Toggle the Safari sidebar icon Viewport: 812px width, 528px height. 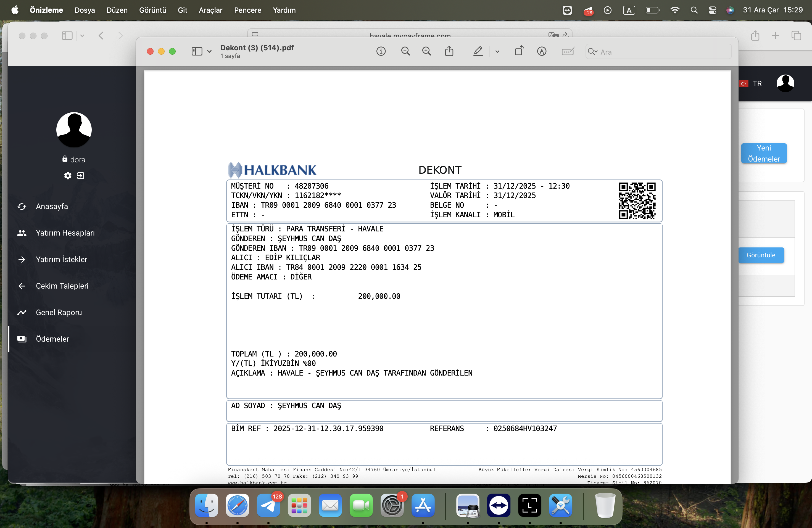[x=67, y=36]
